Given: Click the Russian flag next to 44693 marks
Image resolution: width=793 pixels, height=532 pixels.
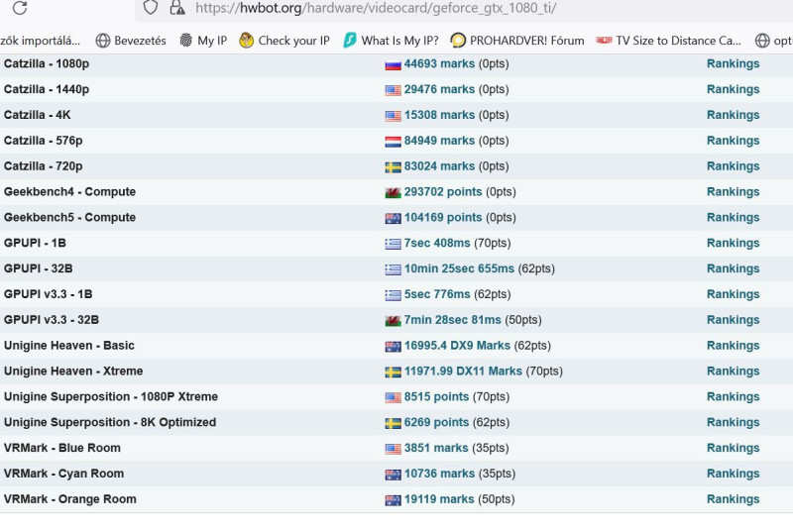Looking at the screenshot, I should [x=393, y=64].
